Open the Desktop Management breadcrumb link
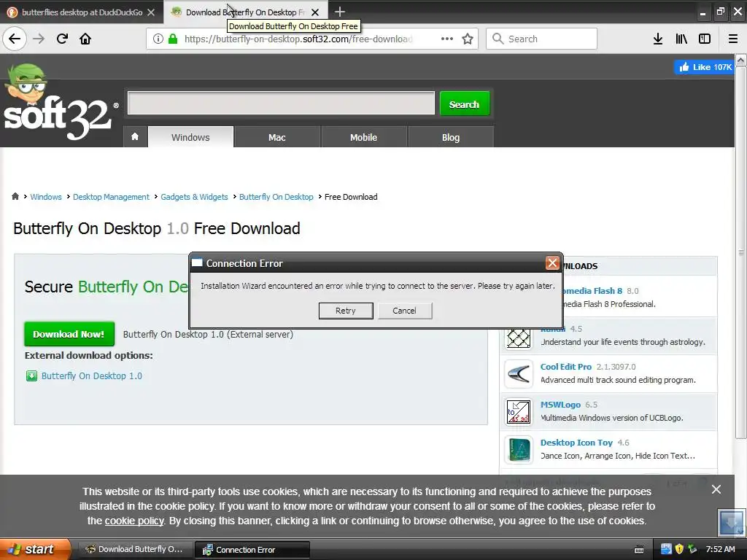The image size is (747, 560). (111, 197)
